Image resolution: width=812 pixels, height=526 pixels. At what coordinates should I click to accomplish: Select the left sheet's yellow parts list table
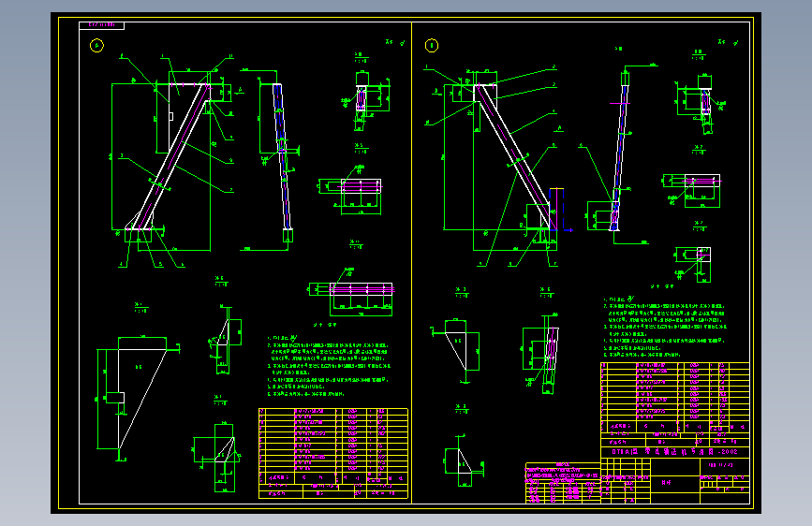pos(333,454)
